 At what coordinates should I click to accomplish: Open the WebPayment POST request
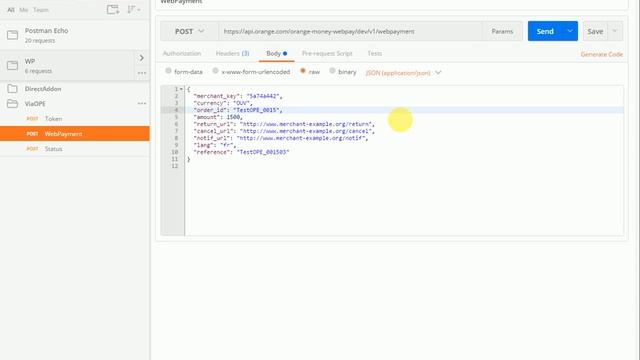tap(75, 134)
